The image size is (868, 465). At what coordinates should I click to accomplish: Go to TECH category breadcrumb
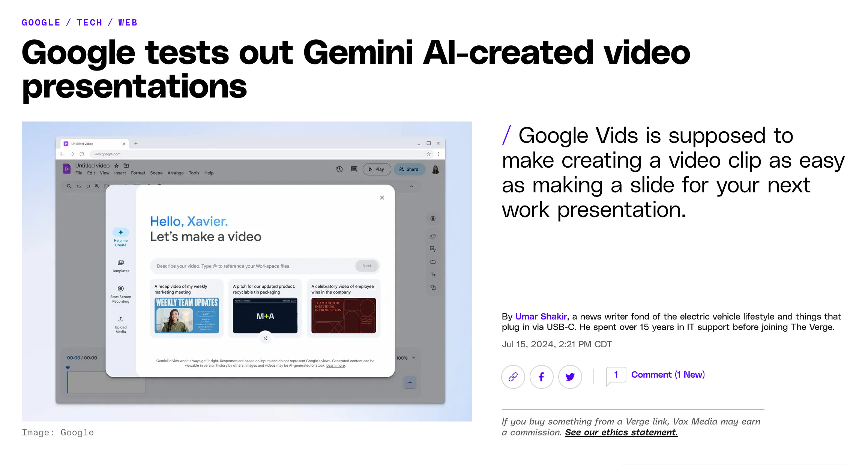89,22
